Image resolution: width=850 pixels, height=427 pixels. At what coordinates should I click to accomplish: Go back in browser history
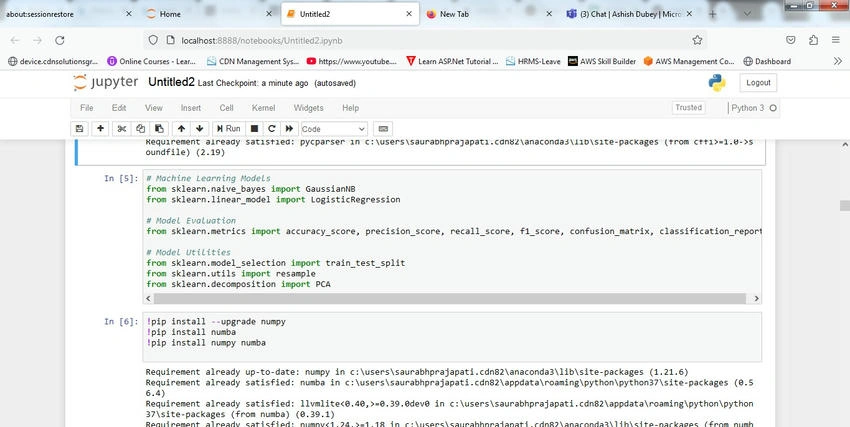[15, 40]
